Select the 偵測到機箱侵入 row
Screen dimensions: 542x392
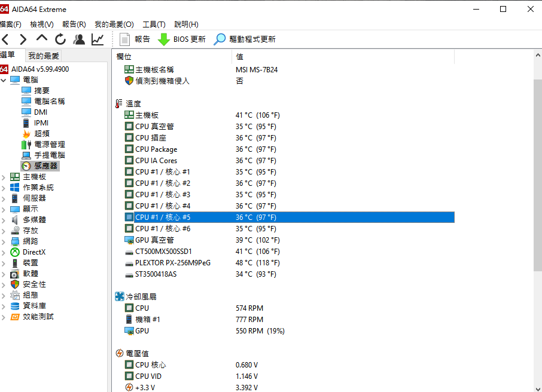tap(289, 81)
